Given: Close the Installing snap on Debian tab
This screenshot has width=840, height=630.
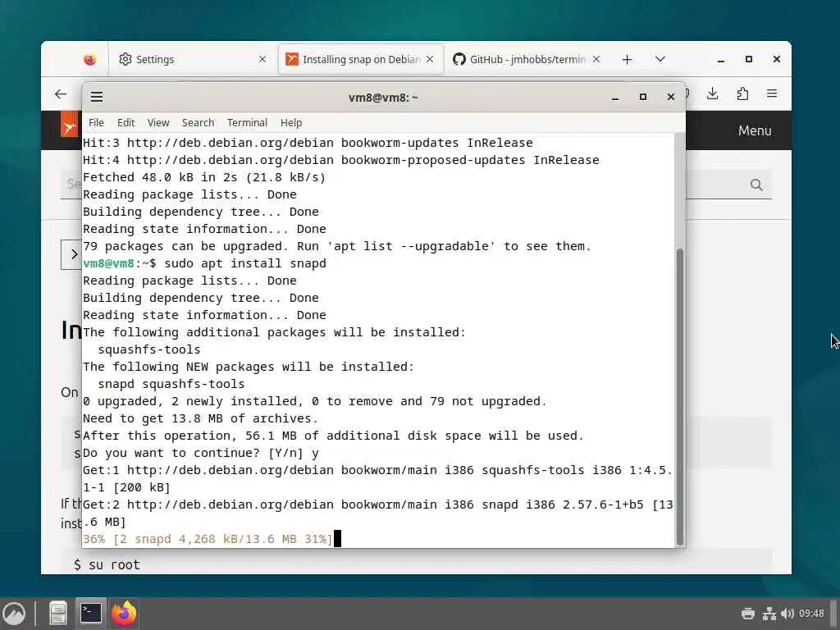Looking at the screenshot, I should 430,59.
